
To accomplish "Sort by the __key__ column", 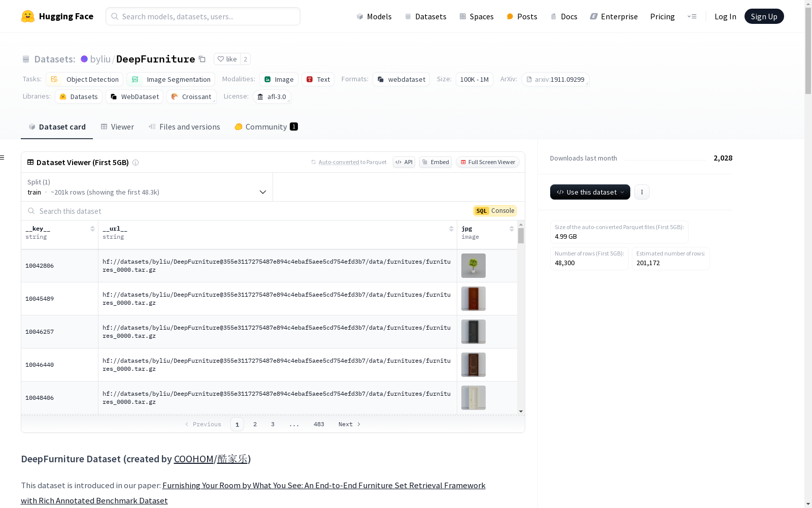I will coord(92,229).
